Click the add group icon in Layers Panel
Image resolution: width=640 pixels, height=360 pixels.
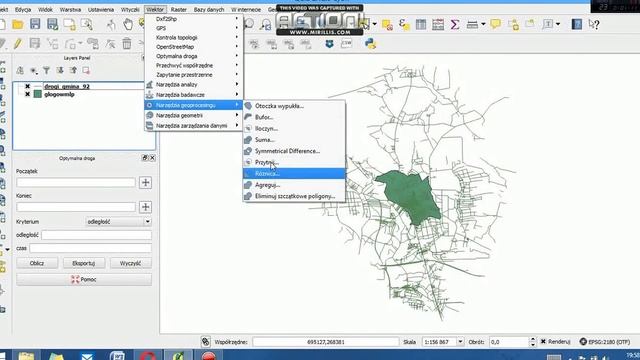coord(20,71)
